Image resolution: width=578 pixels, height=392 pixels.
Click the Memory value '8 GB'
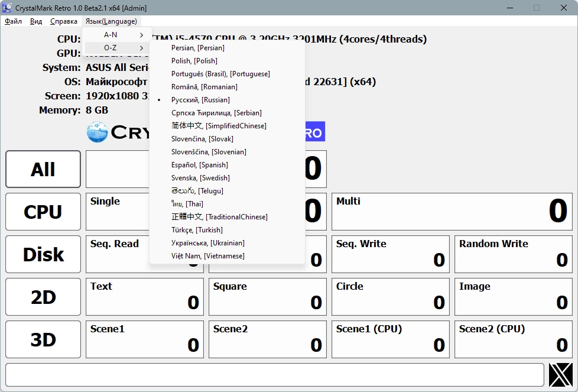click(97, 110)
